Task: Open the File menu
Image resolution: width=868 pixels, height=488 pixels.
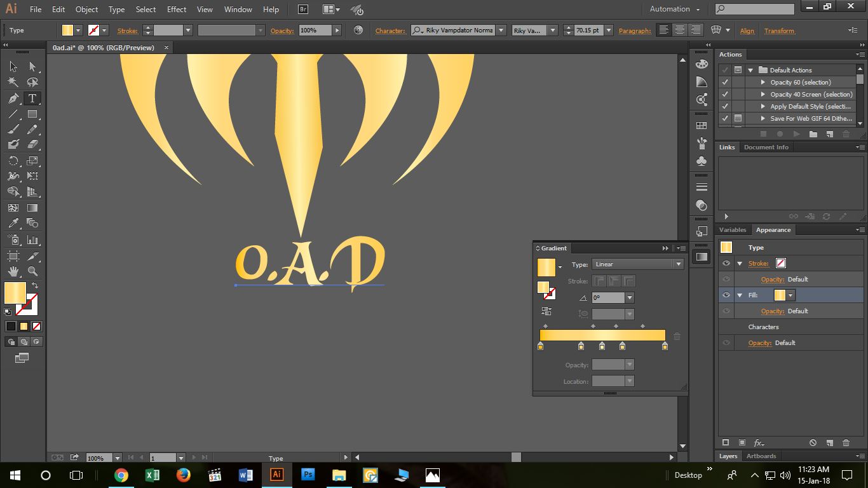Action: click(36, 10)
